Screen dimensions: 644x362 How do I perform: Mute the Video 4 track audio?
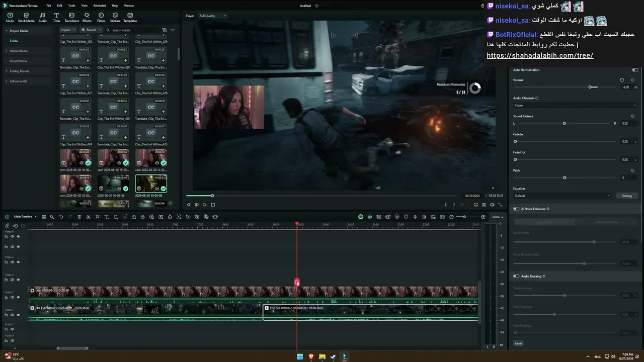pos(12,262)
